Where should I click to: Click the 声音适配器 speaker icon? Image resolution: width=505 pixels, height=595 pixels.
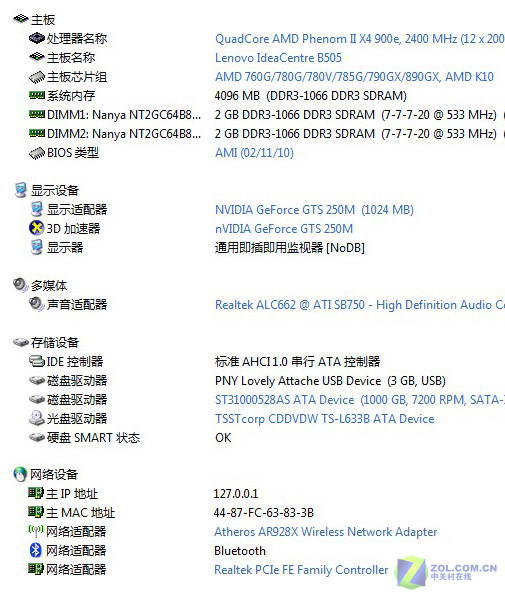[x=37, y=304]
